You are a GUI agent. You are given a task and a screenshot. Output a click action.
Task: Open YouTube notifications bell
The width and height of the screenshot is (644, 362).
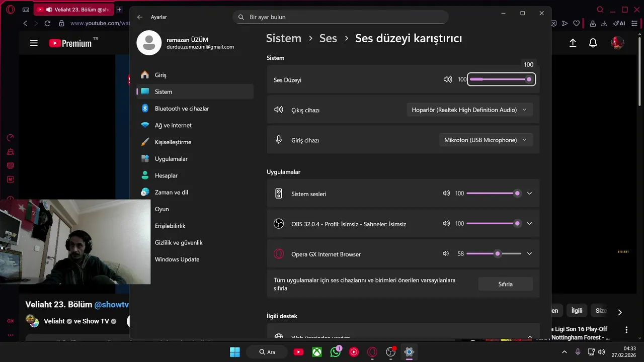point(593,43)
